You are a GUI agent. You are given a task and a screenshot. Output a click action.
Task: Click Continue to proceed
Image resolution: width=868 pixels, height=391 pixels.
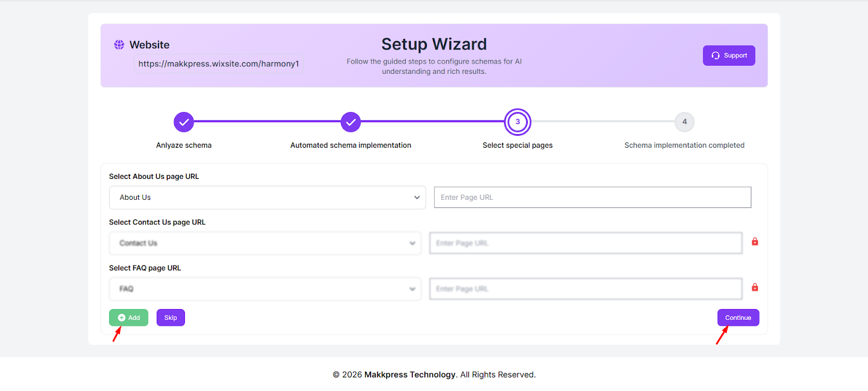[x=738, y=318]
